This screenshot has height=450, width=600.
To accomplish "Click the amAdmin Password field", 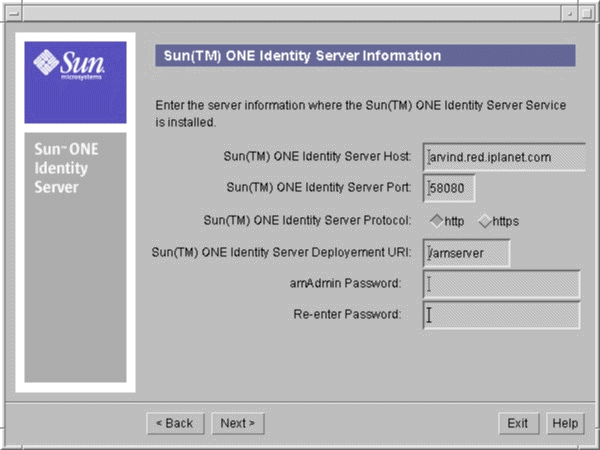I will point(502,284).
